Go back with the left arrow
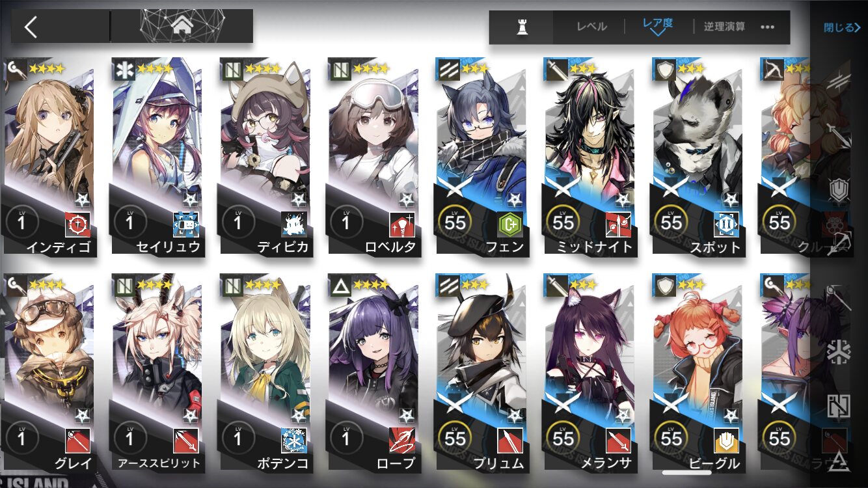Screen dimensions: 868x488 coord(31,27)
